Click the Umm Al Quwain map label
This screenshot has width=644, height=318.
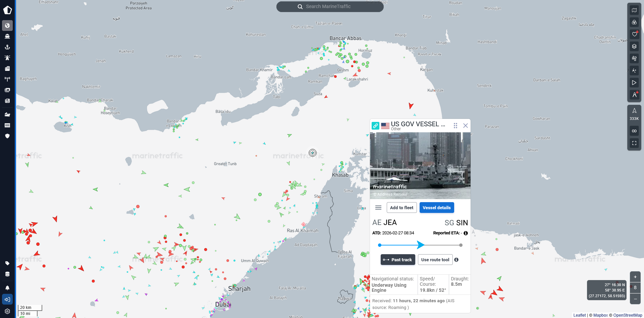(255, 261)
